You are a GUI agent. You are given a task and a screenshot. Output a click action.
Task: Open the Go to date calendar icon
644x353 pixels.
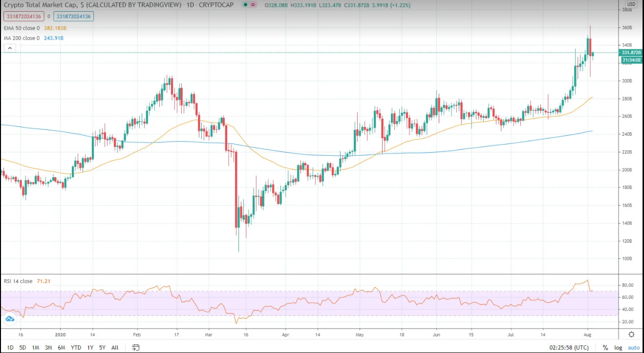click(x=136, y=348)
